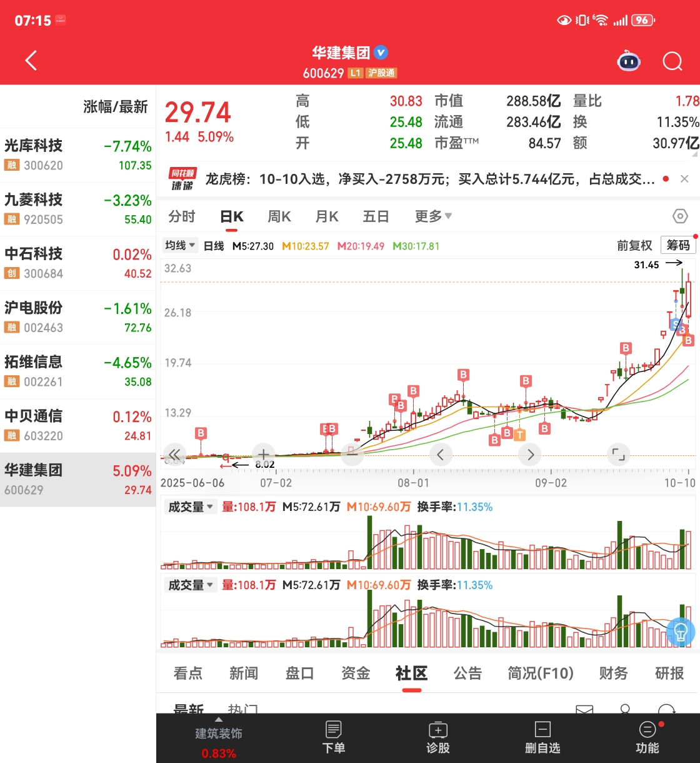Select 九菱科技 in the stock list
This screenshot has width=700, height=763.
tap(77, 210)
